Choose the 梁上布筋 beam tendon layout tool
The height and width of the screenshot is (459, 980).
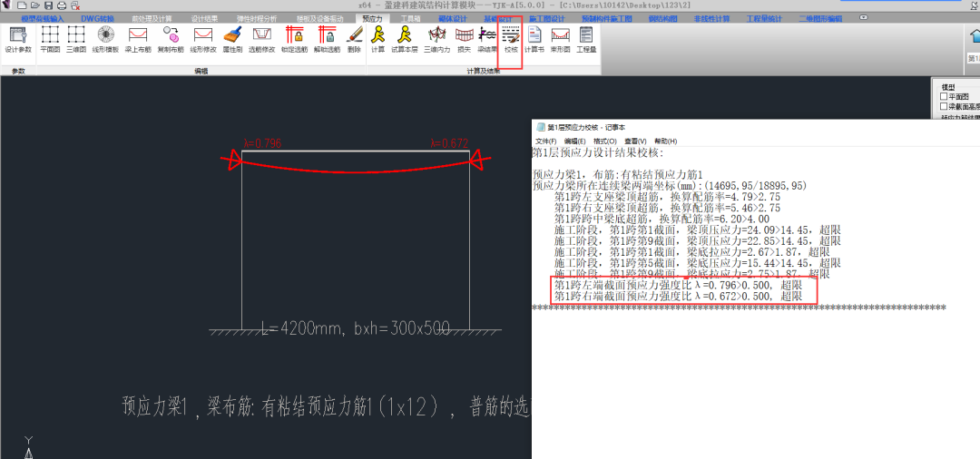(138, 39)
